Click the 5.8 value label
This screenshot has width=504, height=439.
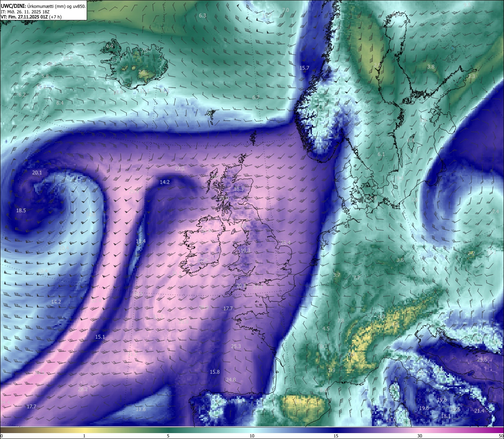tap(45, 76)
